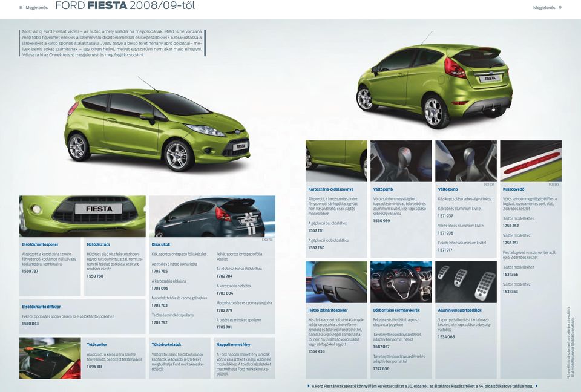581x392 pixels.
Task: Select part number 1557 280
Action: point(317,247)
